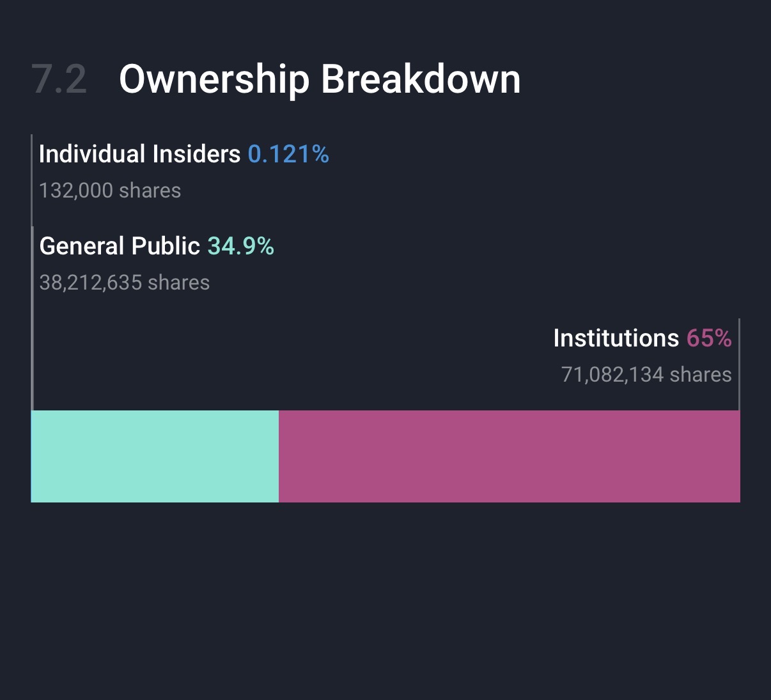771x700 pixels.
Task: Select the Individual Insiders label
Action: [x=139, y=154]
